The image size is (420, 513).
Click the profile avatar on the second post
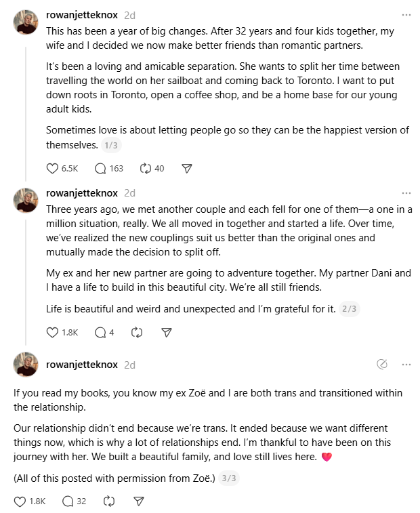coord(26,201)
